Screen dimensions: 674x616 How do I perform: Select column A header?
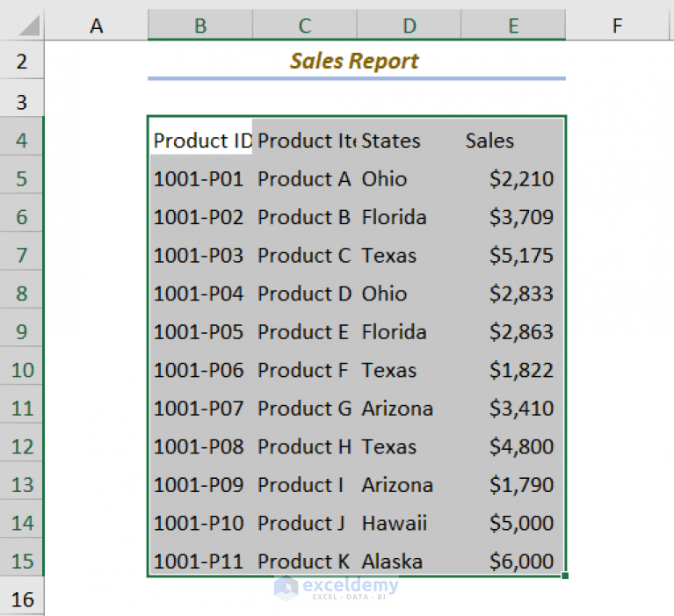click(97, 25)
